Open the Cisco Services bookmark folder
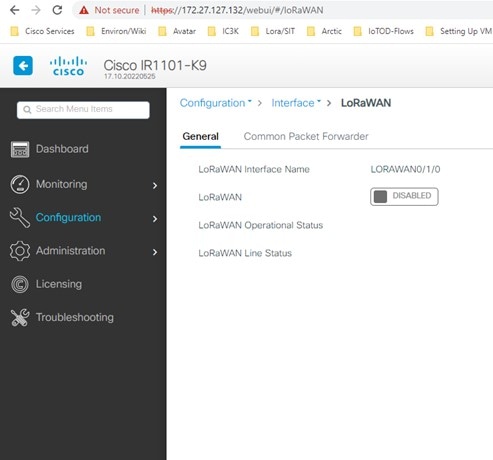The width and height of the screenshot is (493, 460). click(42, 31)
